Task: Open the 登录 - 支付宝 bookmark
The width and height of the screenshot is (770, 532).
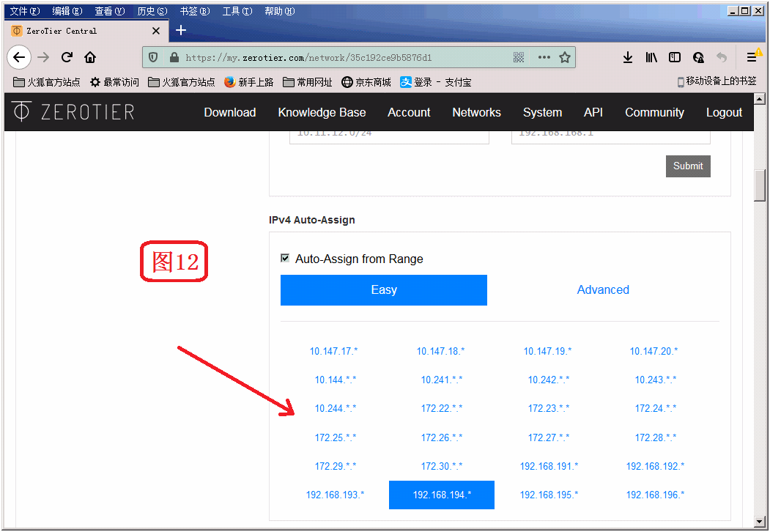Action: tap(436, 82)
